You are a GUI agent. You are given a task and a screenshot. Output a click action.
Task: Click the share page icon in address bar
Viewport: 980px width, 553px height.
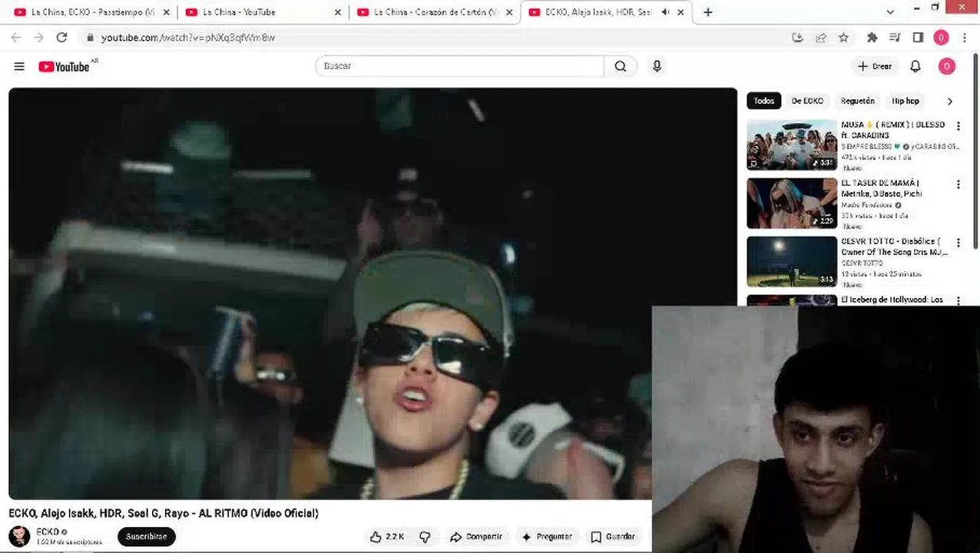point(820,37)
